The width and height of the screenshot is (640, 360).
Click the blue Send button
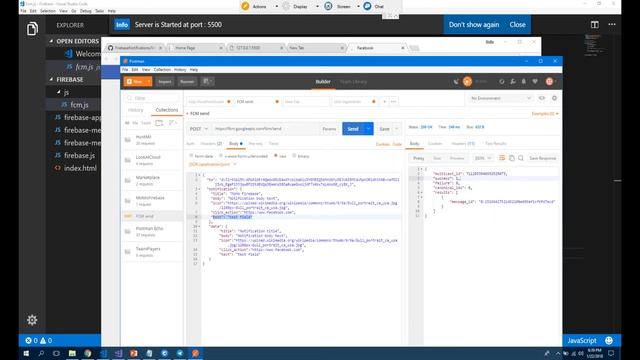pos(353,129)
